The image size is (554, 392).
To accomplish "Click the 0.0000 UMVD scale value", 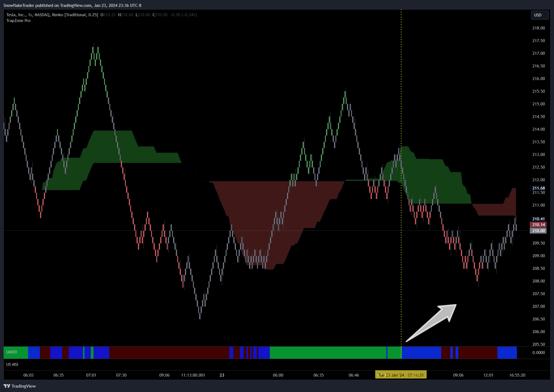I will point(538,353).
